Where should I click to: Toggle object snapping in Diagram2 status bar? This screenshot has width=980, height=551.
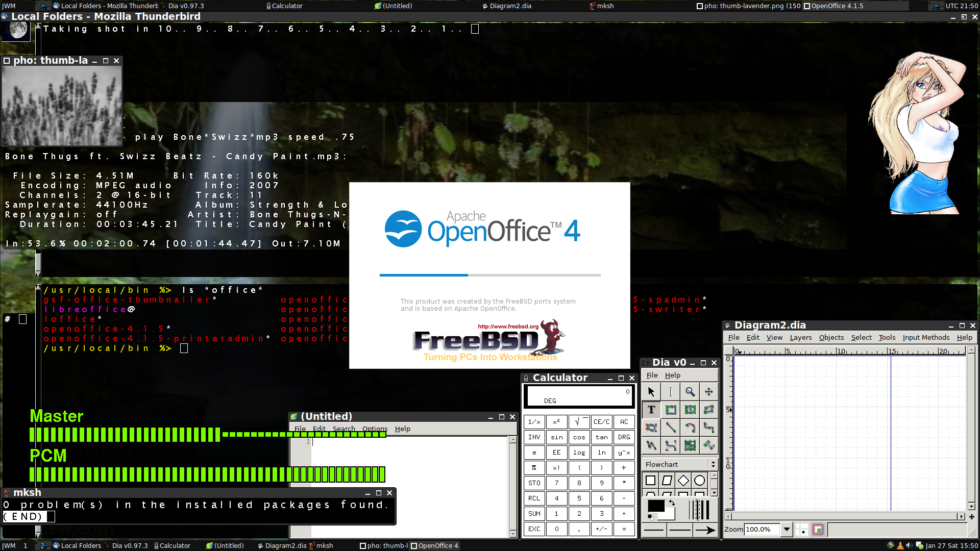coord(818,530)
